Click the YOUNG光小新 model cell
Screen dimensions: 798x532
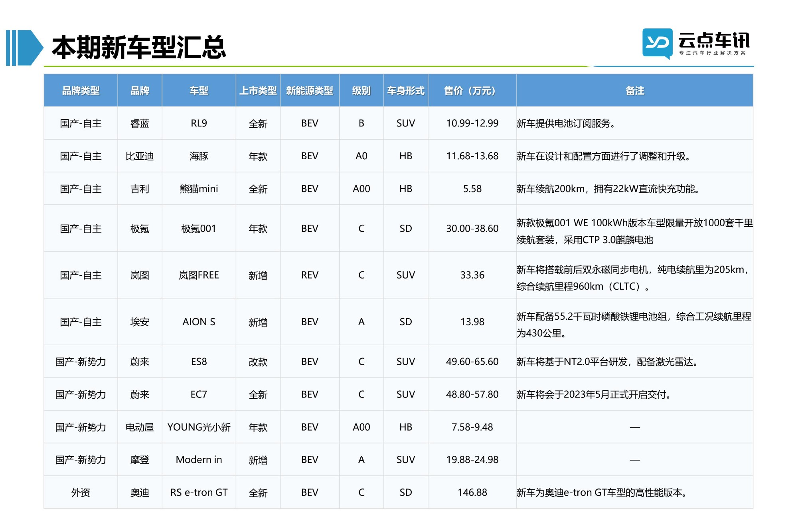(x=199, y=427)
